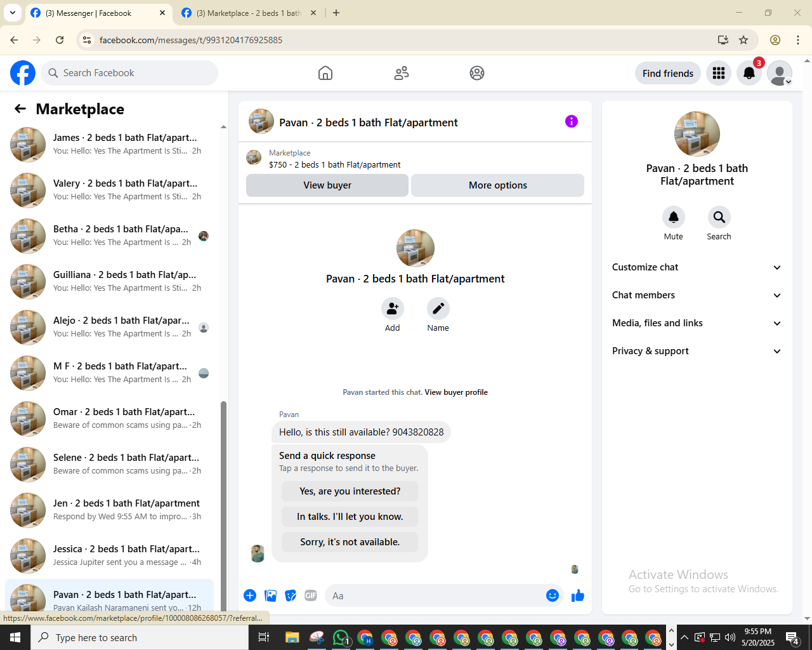812x650 pixels.
Task: Open the Friends icon in top navigation
Action: [x=402, y=73]
